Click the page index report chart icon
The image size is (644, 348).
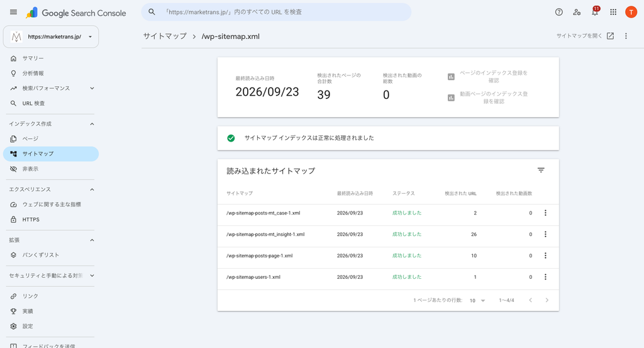point(451,76)
